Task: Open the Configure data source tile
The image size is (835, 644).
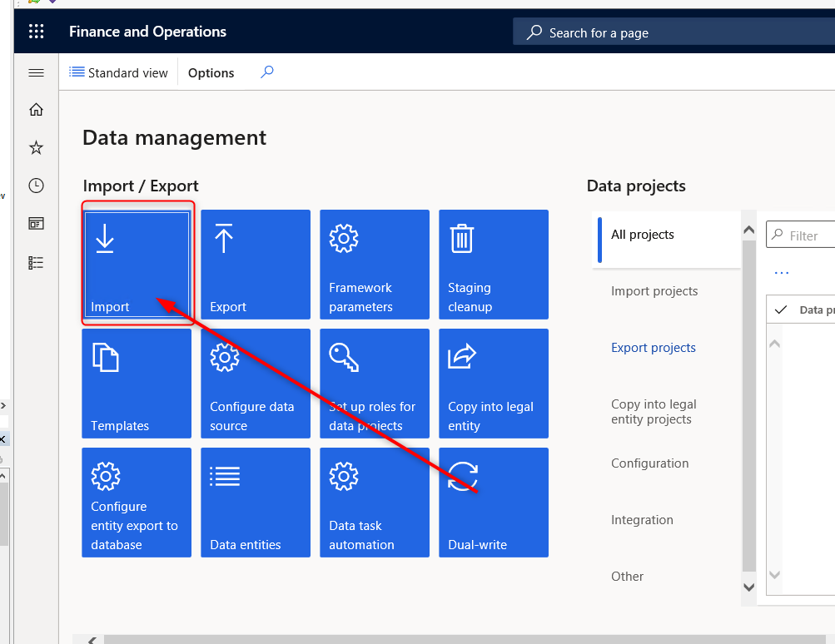Action: (x=256, y=384)
